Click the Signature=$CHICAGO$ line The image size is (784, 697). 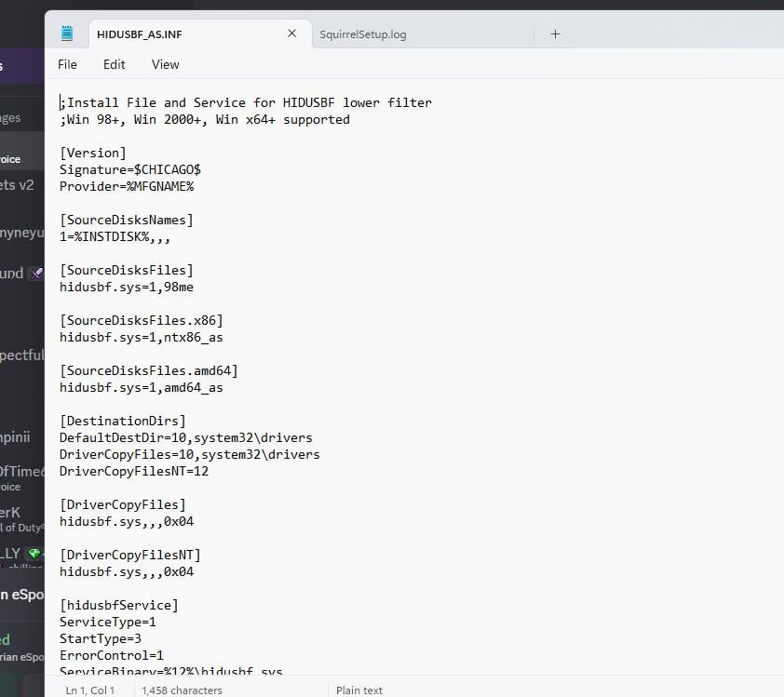tap(130, 169)
